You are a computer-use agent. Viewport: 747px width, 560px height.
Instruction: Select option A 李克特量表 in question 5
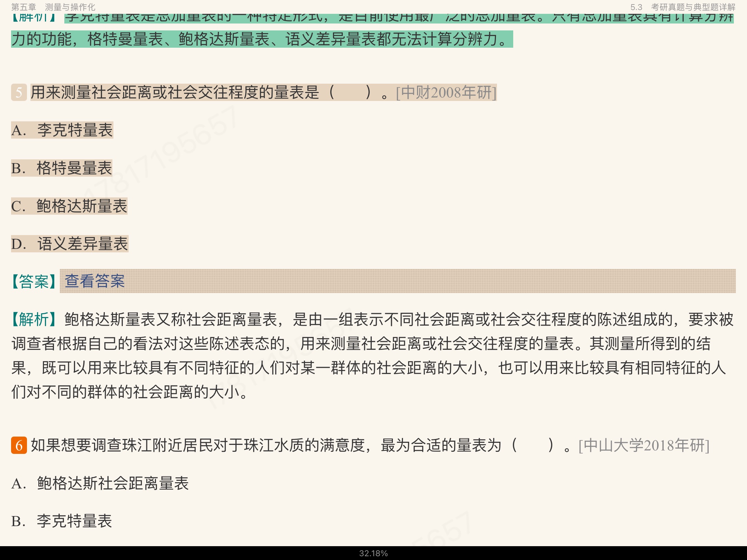62,130
